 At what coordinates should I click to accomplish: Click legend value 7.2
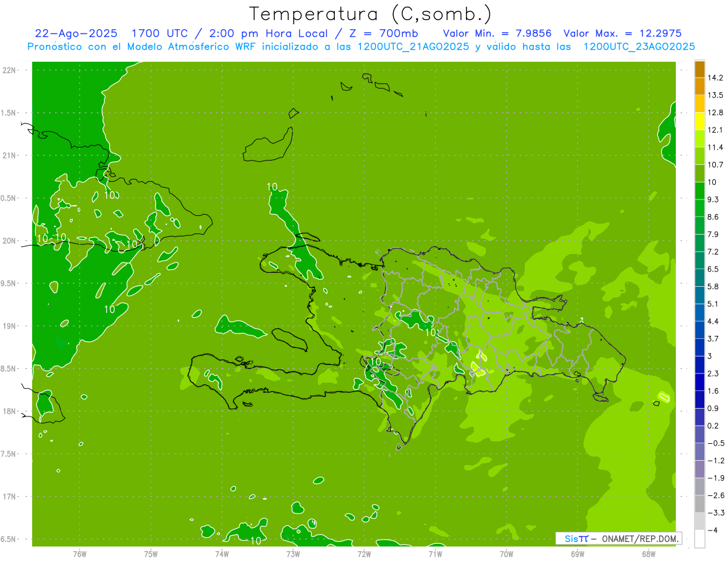(713, 252)
